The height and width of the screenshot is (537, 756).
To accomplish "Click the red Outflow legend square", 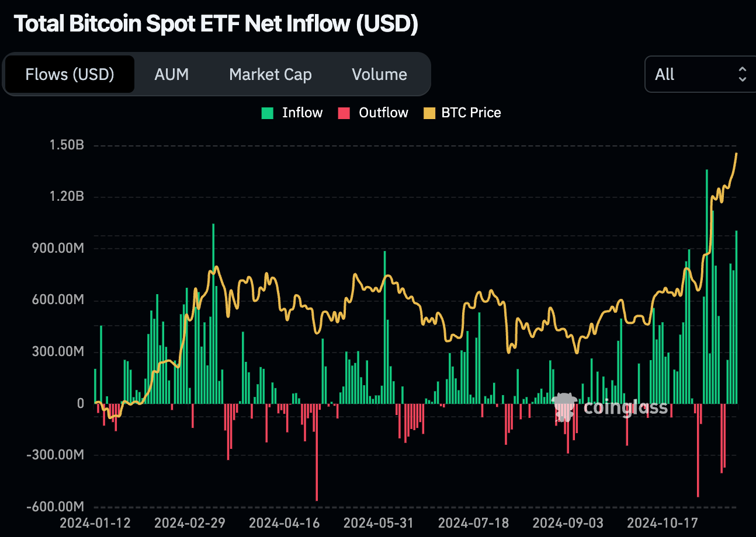I will coord(344,113).
